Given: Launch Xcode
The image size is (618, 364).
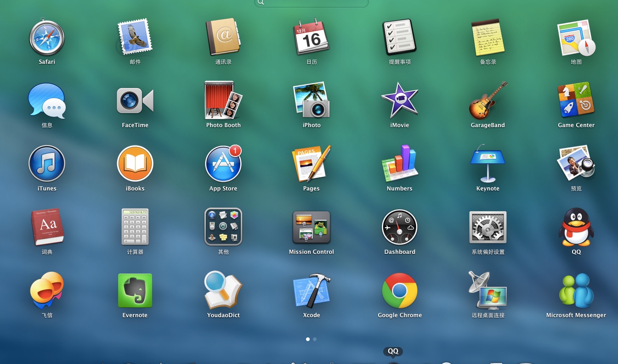Looking at the screenshot, I should click(312, 291).
